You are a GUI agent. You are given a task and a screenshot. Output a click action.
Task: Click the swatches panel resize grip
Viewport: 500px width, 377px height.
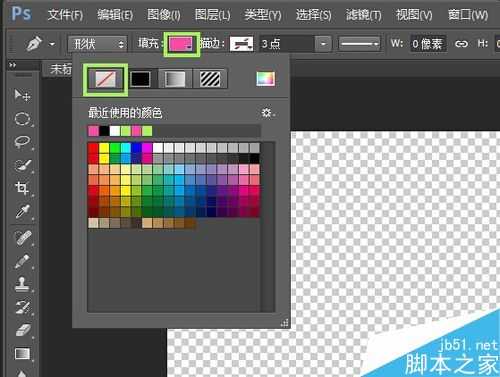point(285,323)
